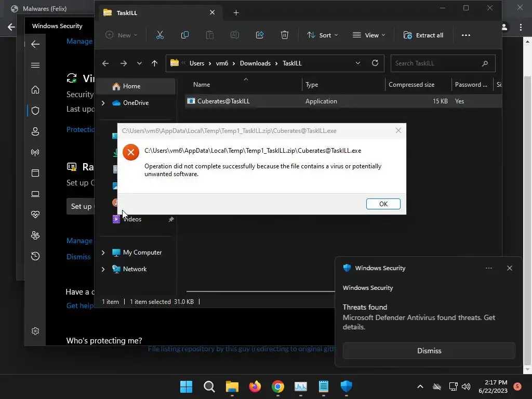Open Videos in the navigation pane
The height and width of the screenshot is (399, 532).
[132, 219]
